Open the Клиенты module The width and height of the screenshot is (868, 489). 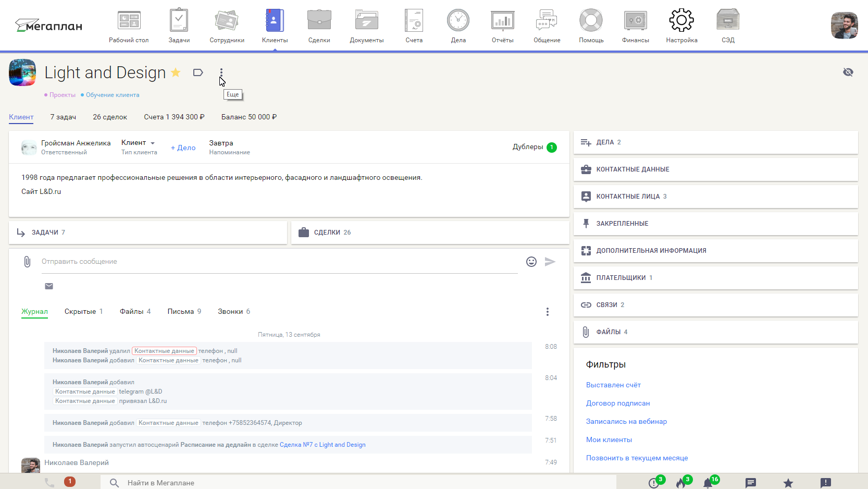(275, 26)
